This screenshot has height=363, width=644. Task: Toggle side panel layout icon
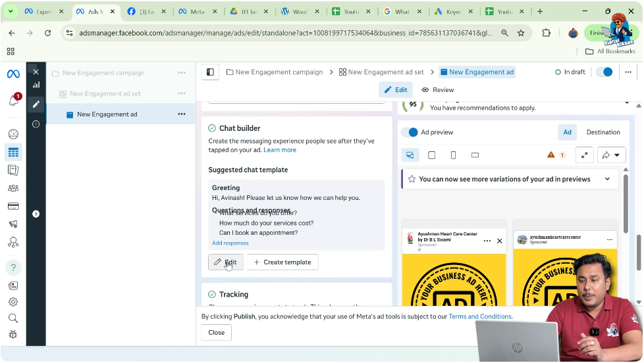(x=210, y=72)
